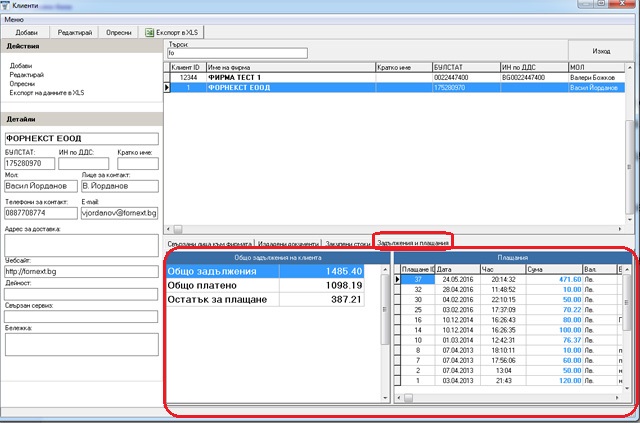
Task: Click the Бележка text box
Action: (x=82, y=345)
